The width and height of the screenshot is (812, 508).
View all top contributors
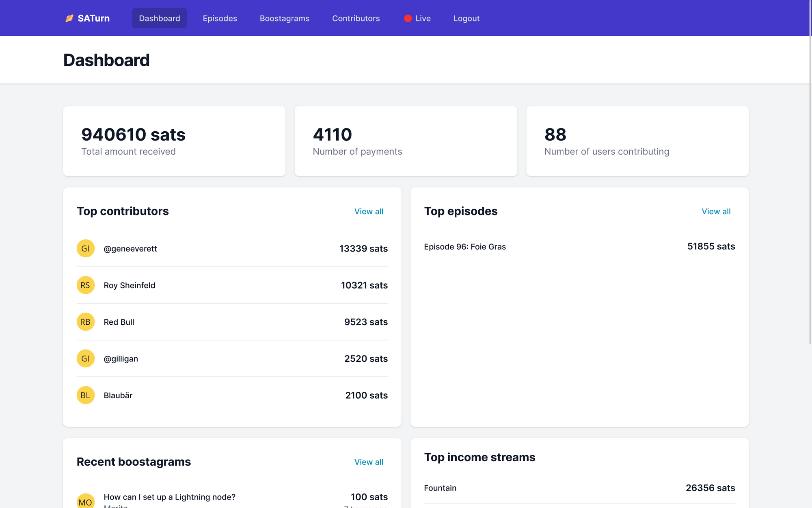(369, 211)
